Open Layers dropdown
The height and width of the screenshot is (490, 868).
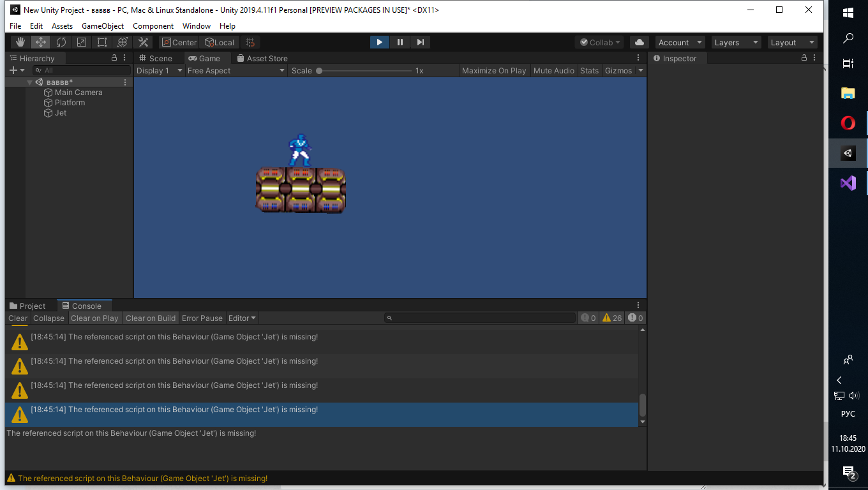(x=737, y=42)
